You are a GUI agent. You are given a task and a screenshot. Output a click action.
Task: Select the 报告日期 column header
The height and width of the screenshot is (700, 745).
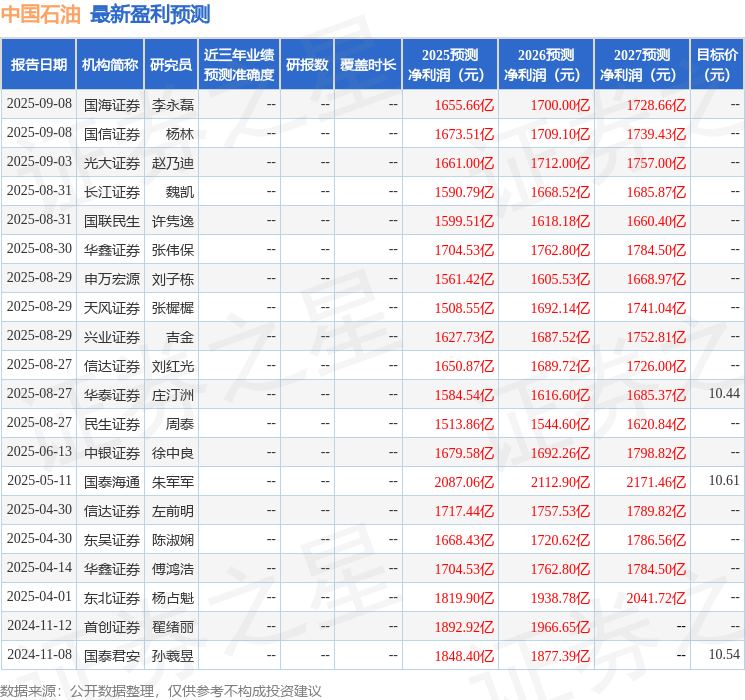(x=39, y=65)
